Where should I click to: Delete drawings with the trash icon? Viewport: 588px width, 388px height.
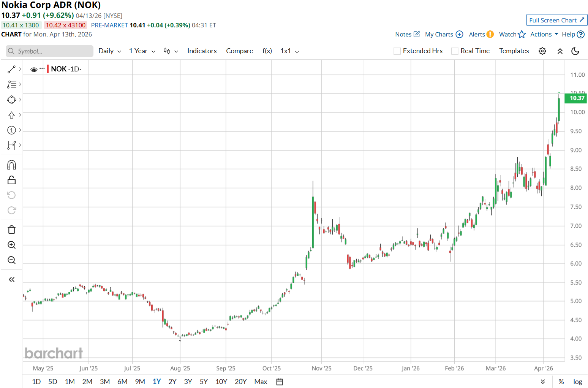[11, 230]
